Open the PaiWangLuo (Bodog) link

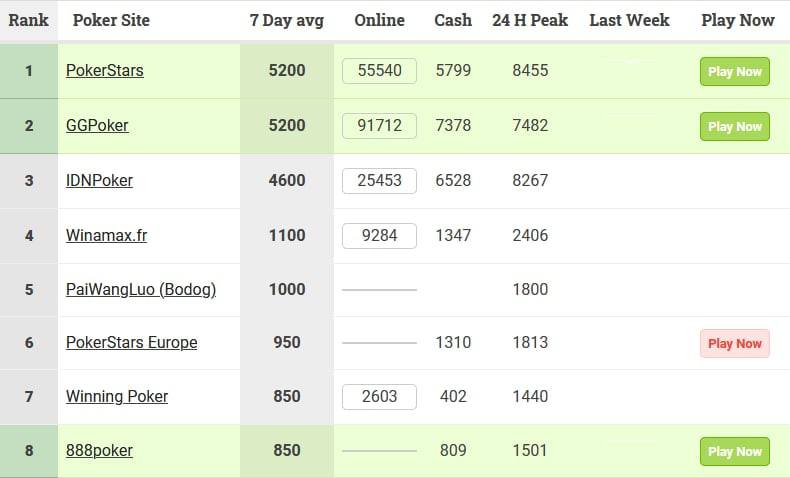click(x=141, y=290)
